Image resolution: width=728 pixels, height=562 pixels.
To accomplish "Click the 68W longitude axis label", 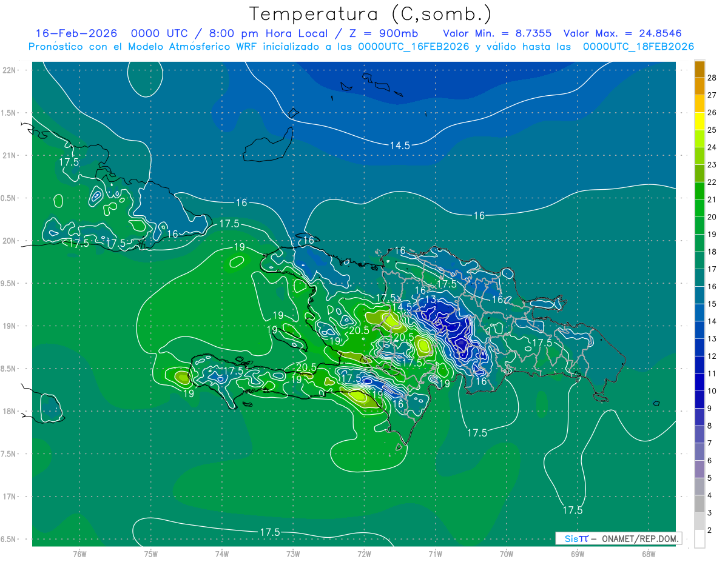I will 648,554.
